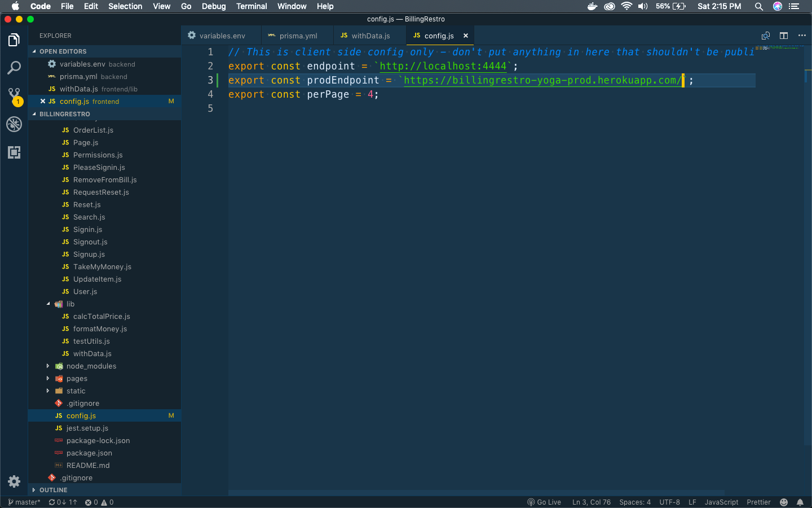Change file encoding UTF-8

click(670, 502)
